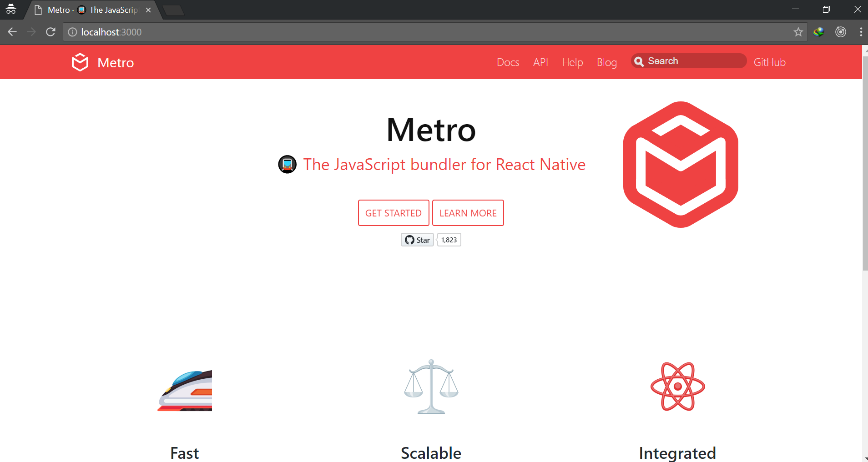Viewport: 868px width, 462px height.
Task: Click the bullet train Fast icon
Action: click(185, 390)
